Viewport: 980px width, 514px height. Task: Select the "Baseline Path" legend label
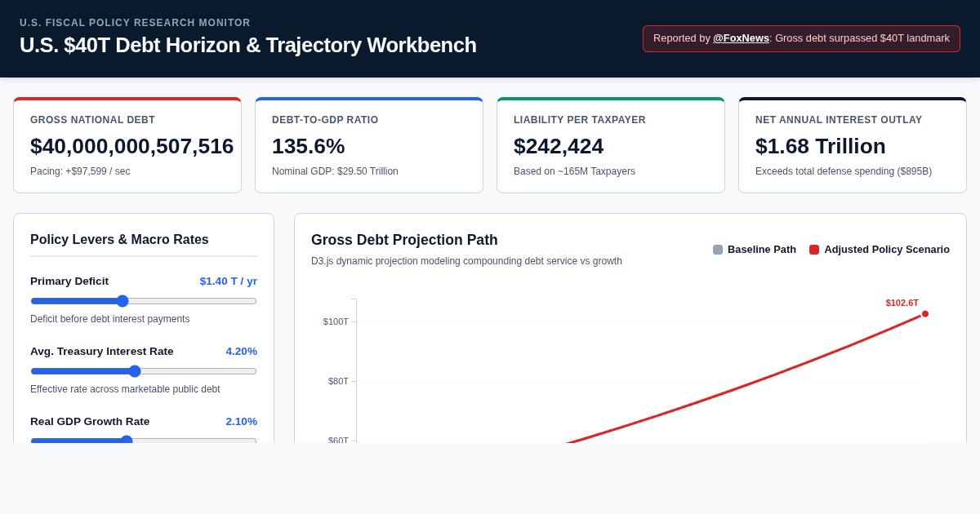tap(762, 250)
